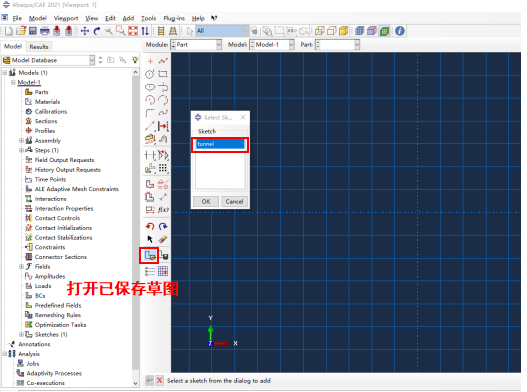The image size is (527, 392).
Task: Click OK in Select Sketch dialog
Action: click(x=206, y=201)
